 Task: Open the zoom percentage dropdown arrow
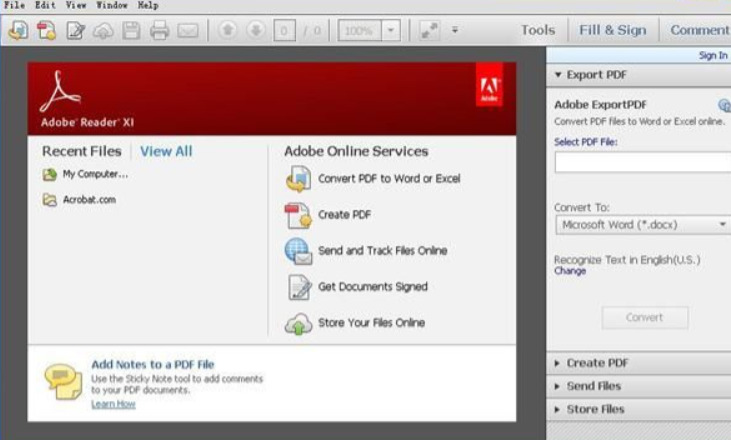coord(391,31)
